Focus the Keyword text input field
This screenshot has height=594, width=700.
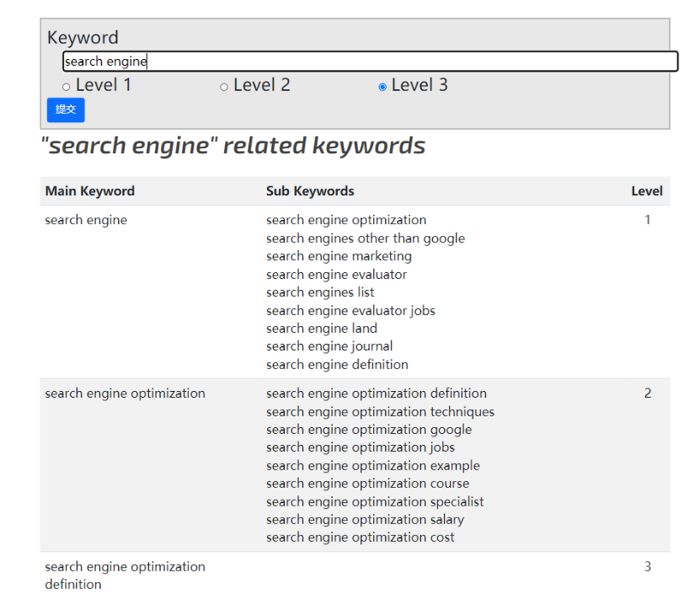pos(370,62)
